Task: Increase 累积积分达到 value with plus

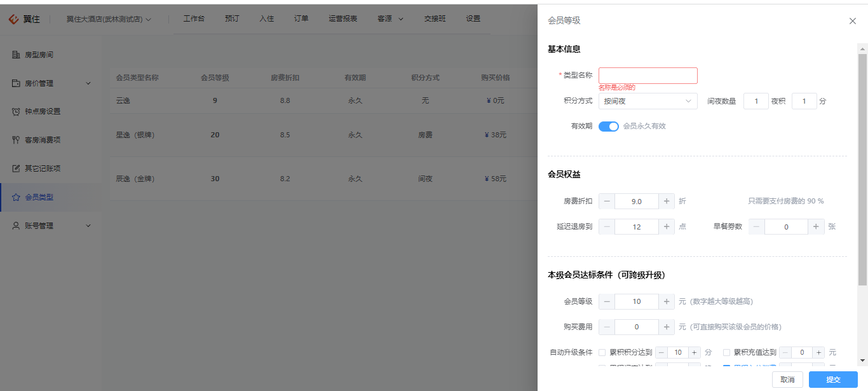Action: point(695,352)
